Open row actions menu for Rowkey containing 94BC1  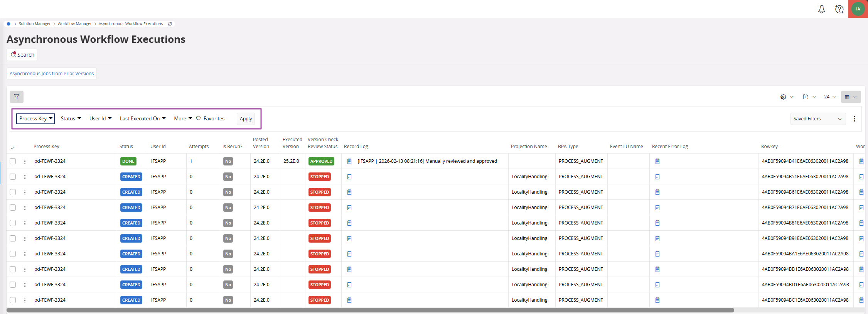25,300
